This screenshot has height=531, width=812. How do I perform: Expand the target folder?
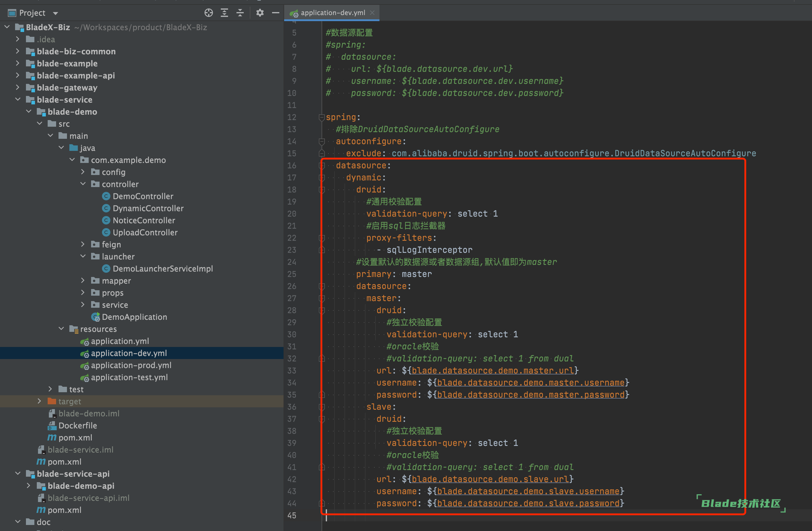click(40, 401)
